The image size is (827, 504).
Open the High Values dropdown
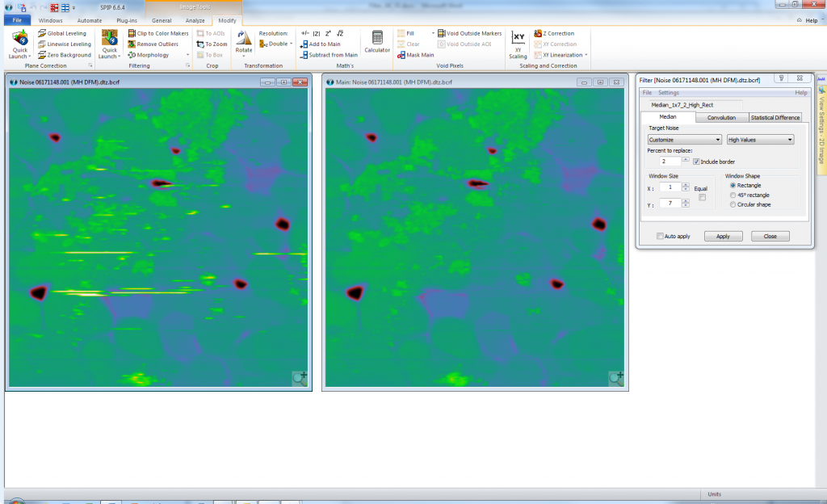coord(759,139)
